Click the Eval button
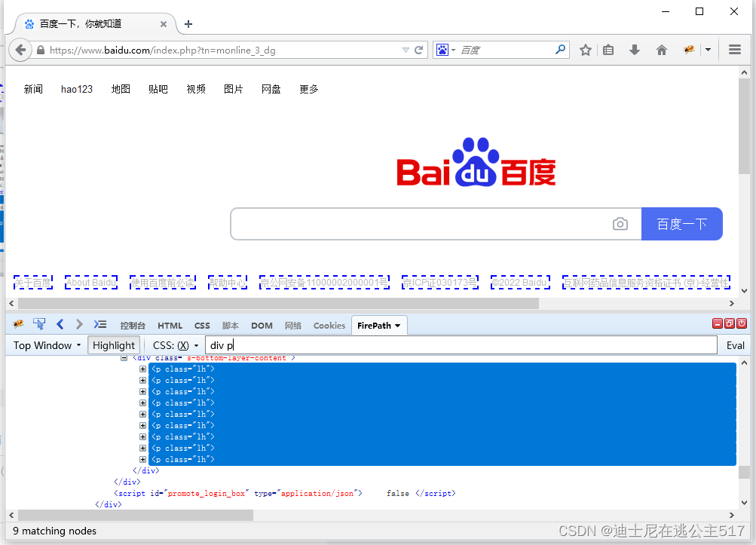Image resolution: width=756 pixels, height=545 pixels. 735,345
